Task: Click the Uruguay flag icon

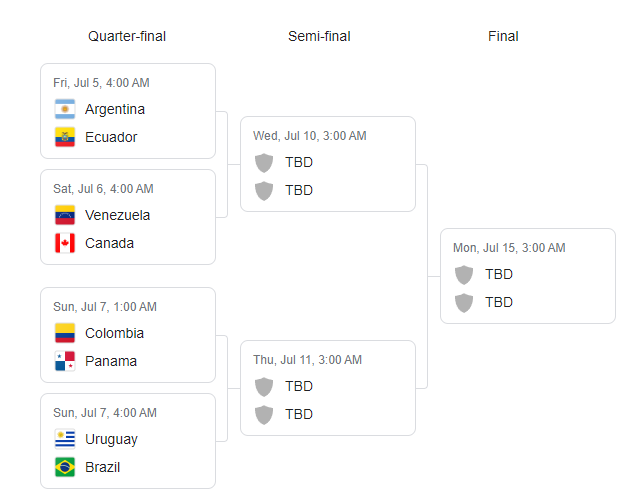Action: (x=65, y=439)
